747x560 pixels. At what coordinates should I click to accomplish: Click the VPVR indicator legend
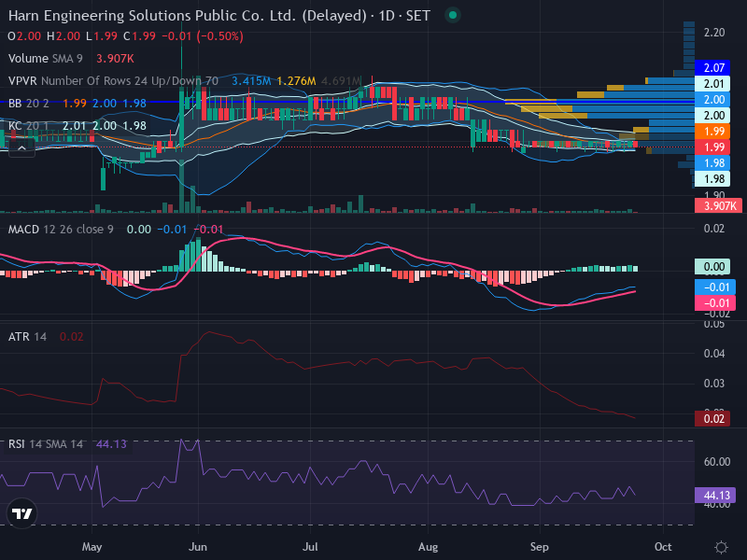tap(113, 81)
